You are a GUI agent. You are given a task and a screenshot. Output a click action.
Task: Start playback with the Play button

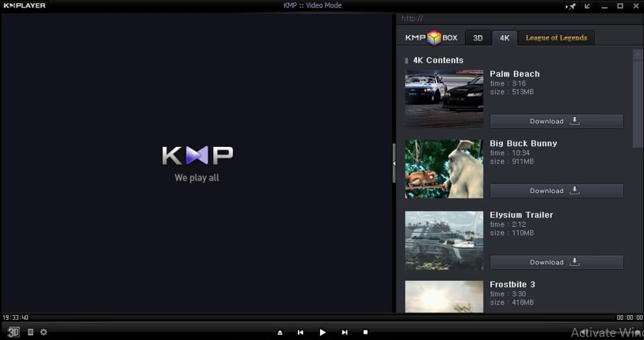(x=323, y=332)
